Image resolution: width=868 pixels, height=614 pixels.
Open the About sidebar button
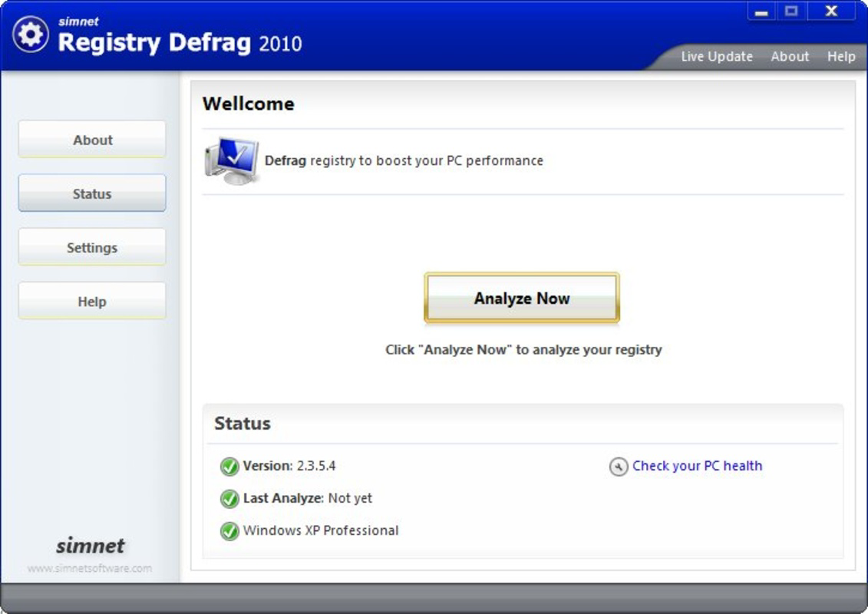(x=92, y=140)
